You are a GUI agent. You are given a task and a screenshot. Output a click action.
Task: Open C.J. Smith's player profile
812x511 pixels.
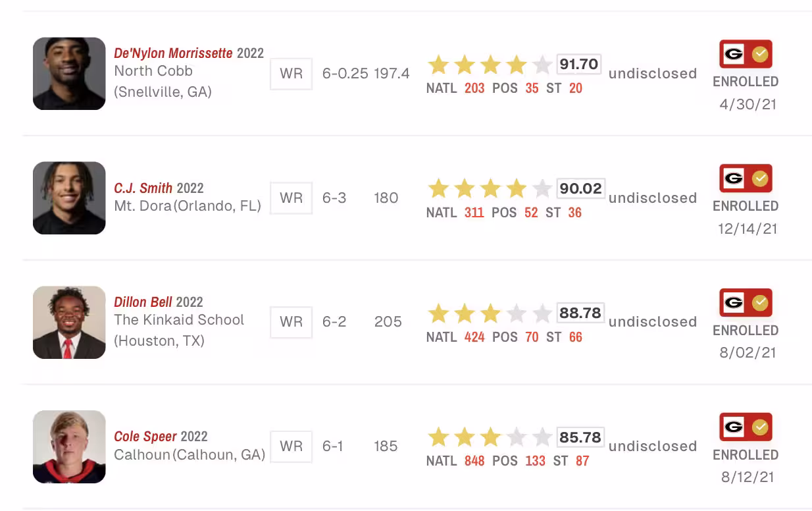point(143,188)
